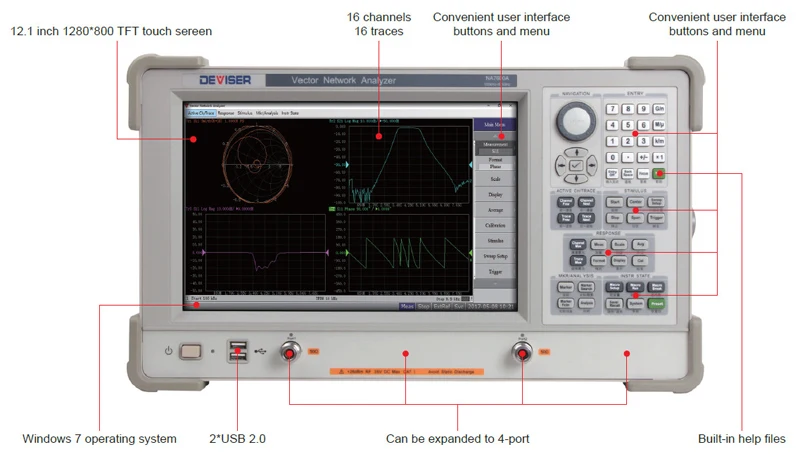Image resolution: width=800 pixels, height=459 pixels.
Task: Click the Scale softkey on screen
Action: 495,179
